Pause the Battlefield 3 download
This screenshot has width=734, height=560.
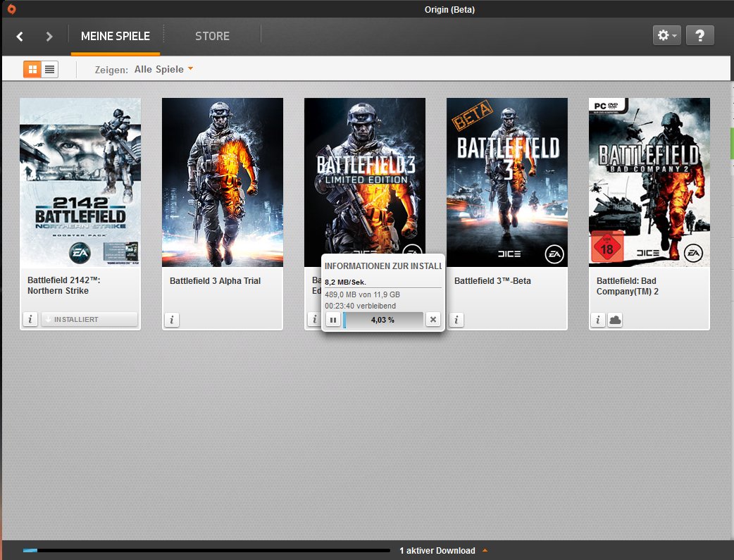click(x=332, y=320)
